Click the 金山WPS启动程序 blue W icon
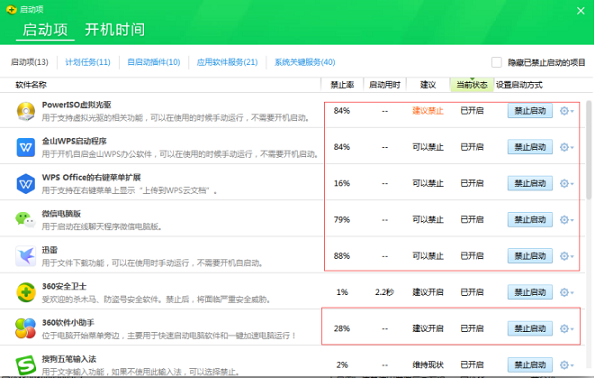Viewport: 595px width, 378px height. [26, 147]
